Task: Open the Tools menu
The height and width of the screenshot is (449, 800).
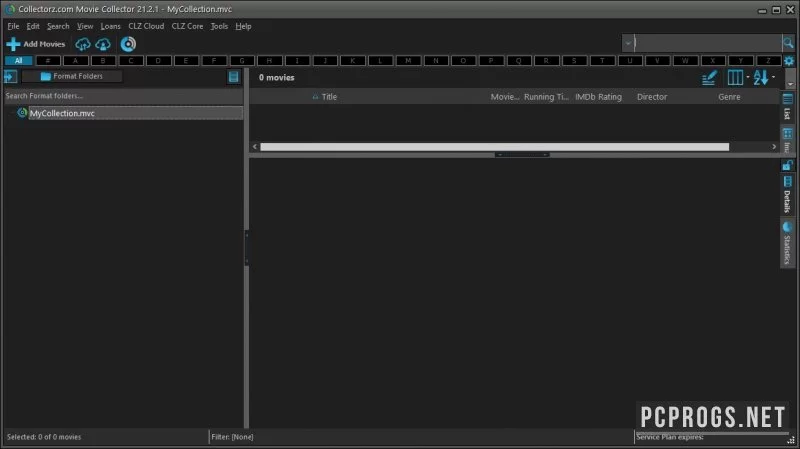Action: [219, 26]
